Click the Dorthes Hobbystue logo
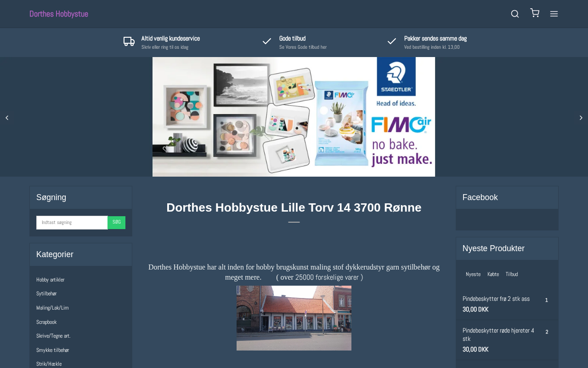Viewport: 588px width, 368px height. 59,14
